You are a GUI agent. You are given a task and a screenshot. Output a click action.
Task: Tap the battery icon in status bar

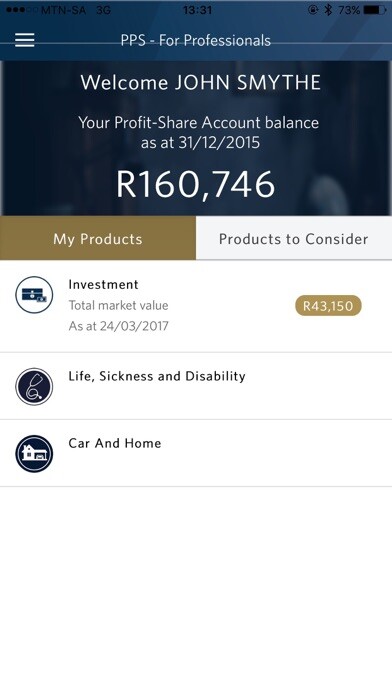(375, 10)
